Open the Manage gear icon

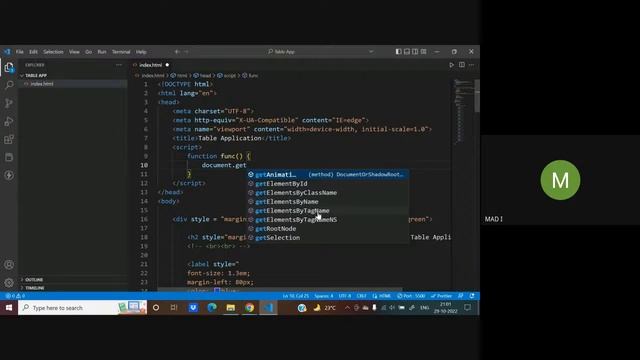click(9, 282)
